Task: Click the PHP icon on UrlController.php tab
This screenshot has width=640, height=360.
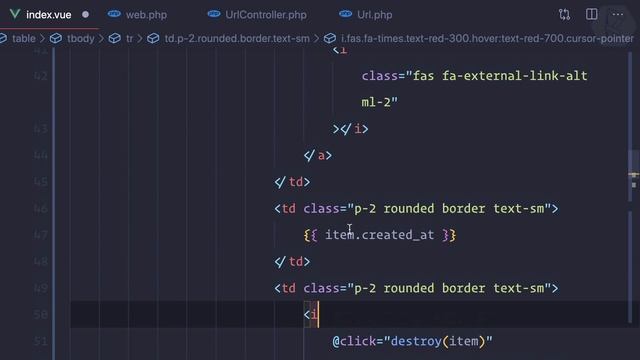Action: pos(214,14)
